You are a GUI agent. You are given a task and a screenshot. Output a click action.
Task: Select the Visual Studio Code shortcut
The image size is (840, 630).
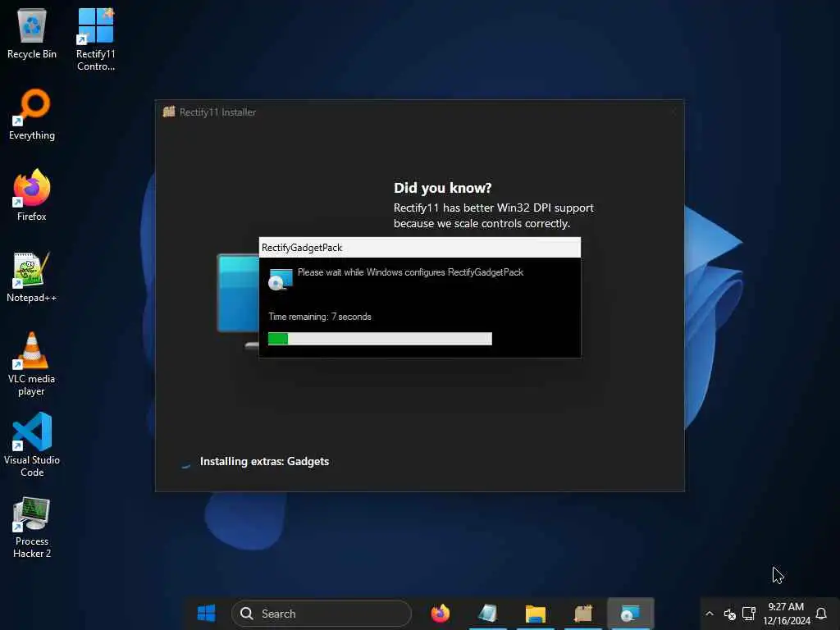point(32,445)
